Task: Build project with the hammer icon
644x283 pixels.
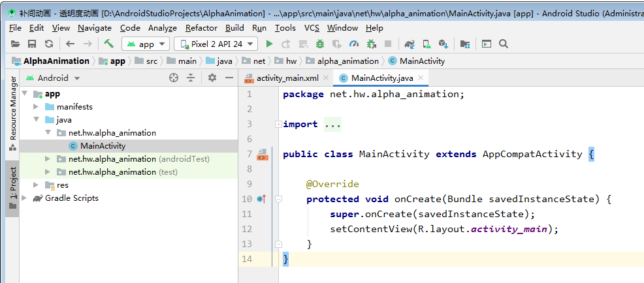Action: (x=109, y=44)
